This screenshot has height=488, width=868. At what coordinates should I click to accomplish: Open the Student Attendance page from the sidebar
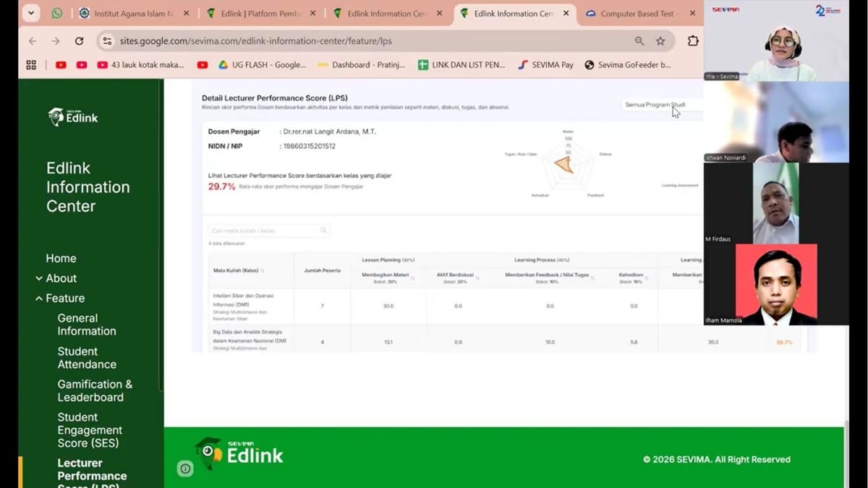point(87,357)
